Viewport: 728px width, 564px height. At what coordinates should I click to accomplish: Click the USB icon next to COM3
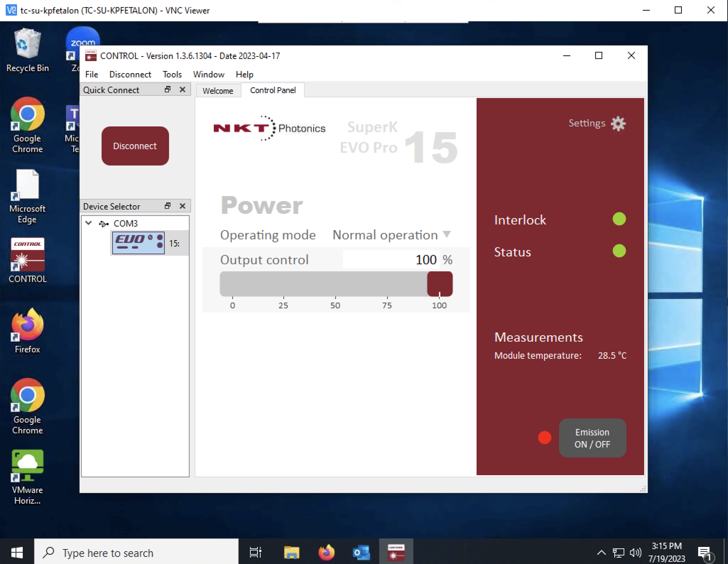(x=104, y=224)
